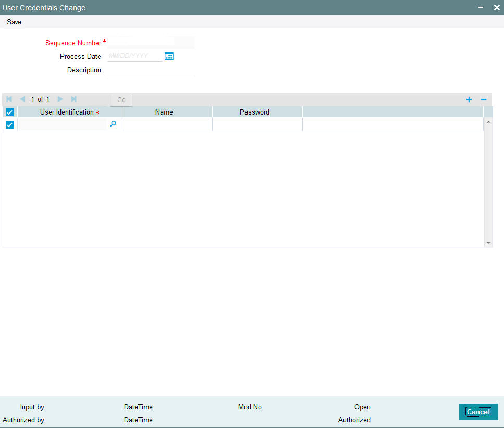Click the 'Authorized by' footer label
504x428 pixels.
(23, 420)
